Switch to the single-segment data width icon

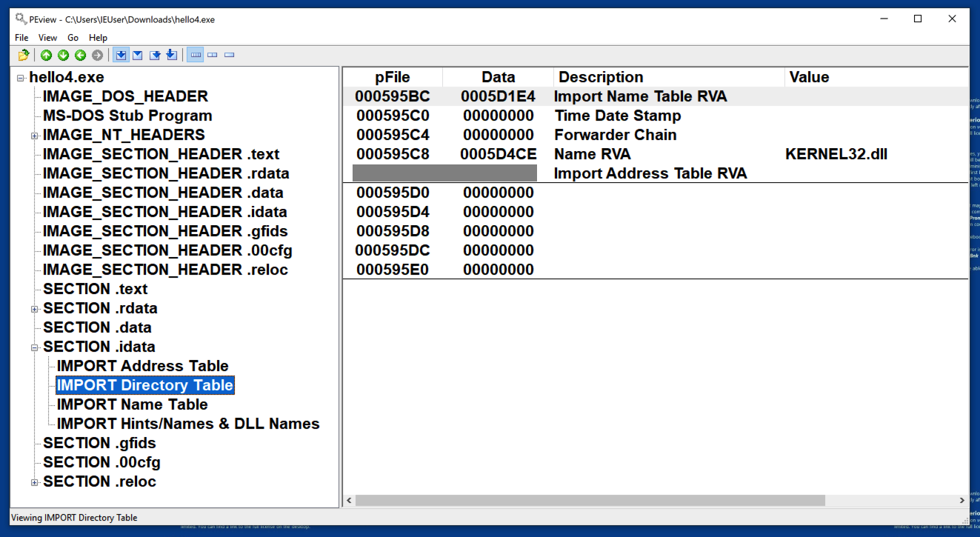[230, 55]
